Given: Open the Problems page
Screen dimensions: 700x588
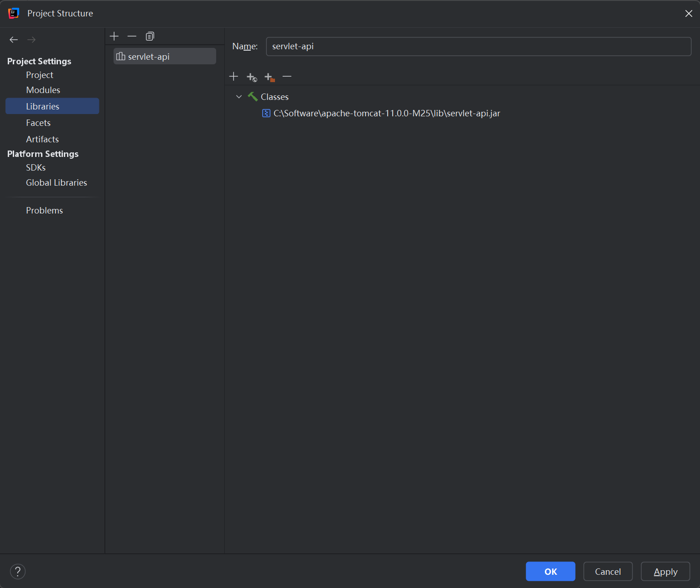Looking at the screenshot, I should coord(45,210).
